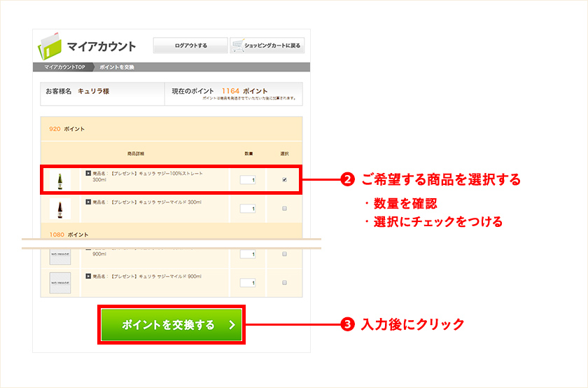Click product name サジーマイルド 900ml text
The height and width of the screenshot is (388, 588).
[x=147, y=277]
